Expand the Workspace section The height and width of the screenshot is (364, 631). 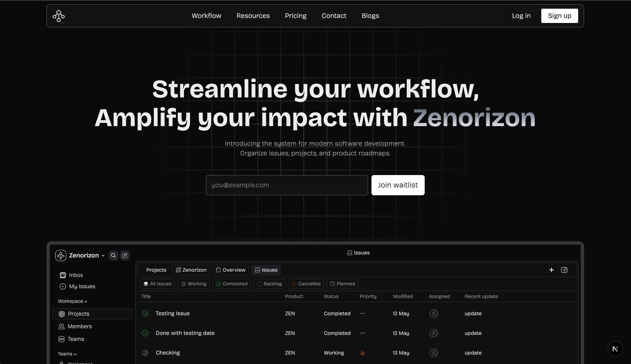72,301
